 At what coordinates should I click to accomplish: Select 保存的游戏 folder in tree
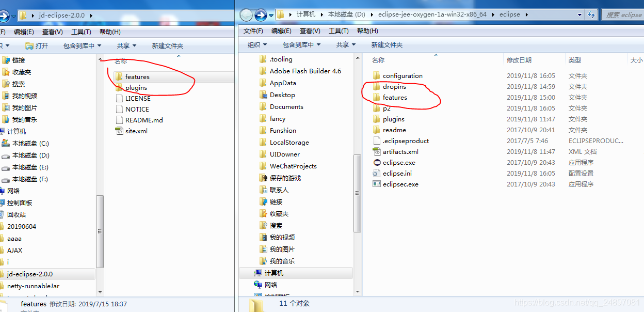tap(285, 178)
